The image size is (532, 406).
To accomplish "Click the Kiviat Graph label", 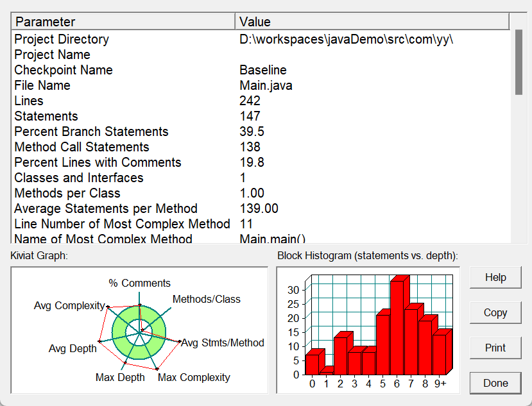I will click(39, 255).
